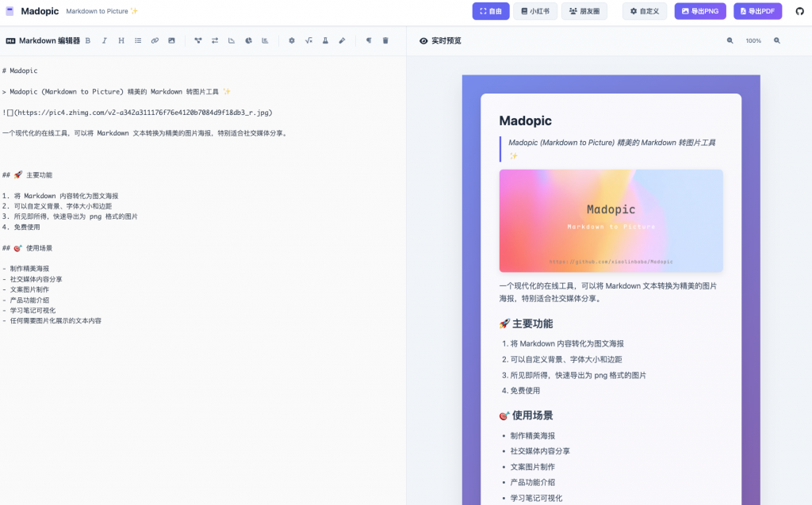Export the poster with 导出PDF
Image resolution: width=812 pixels, height=505 pixels.
757,11
